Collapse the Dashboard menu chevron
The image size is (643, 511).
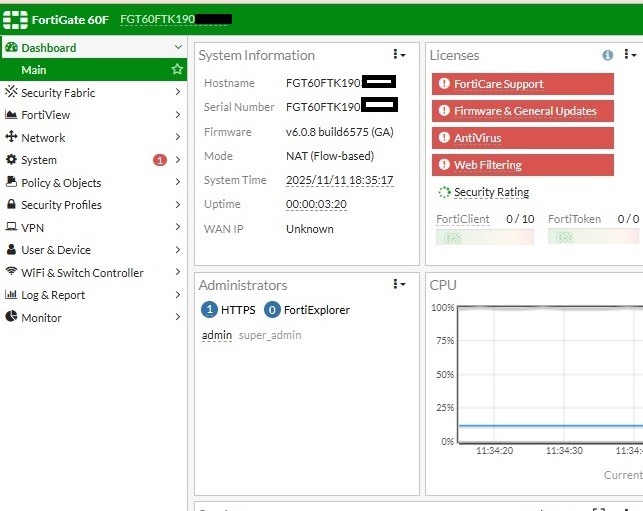pos(178,47)
